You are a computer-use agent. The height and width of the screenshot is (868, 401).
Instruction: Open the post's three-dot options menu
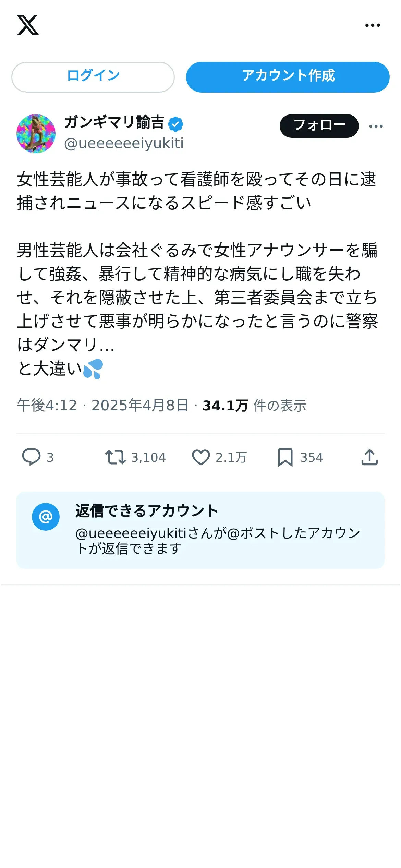click(x=376, y=126)
